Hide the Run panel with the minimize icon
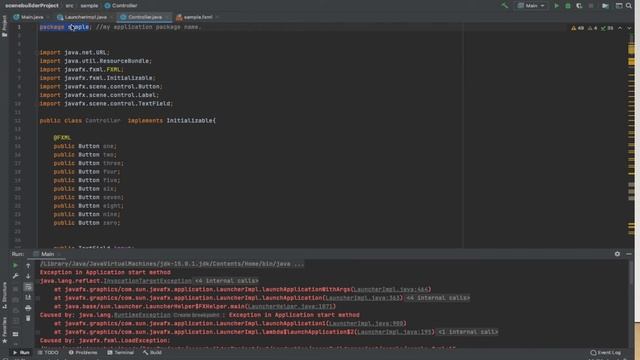 pos(629,254)
